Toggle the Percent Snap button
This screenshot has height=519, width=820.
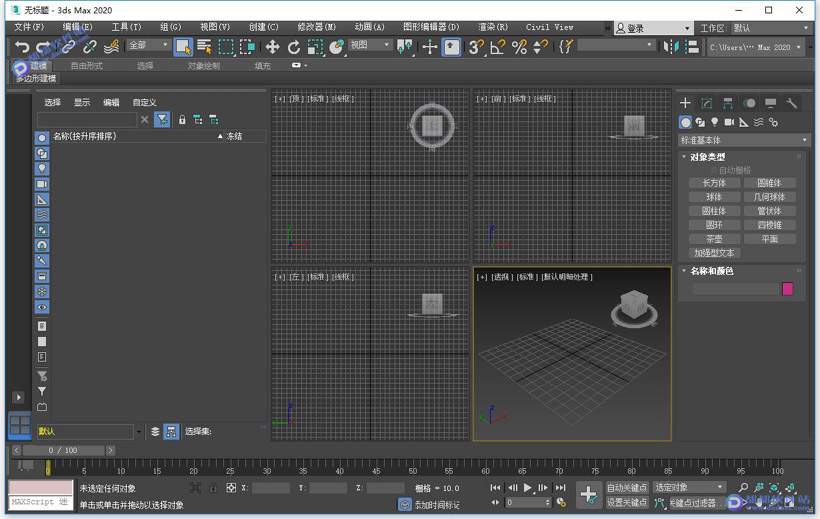519,47
